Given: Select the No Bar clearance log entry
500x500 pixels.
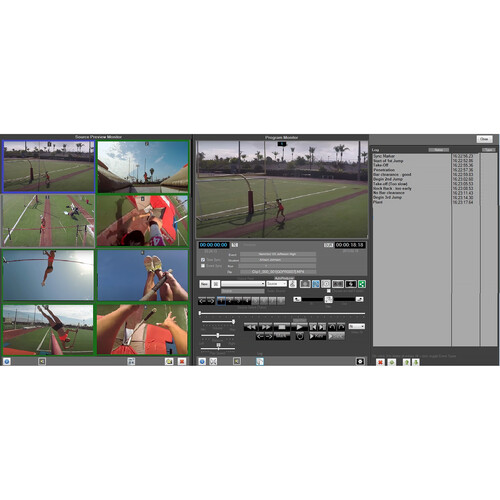Looking at the screenshot, I should (x=389, y=193).
